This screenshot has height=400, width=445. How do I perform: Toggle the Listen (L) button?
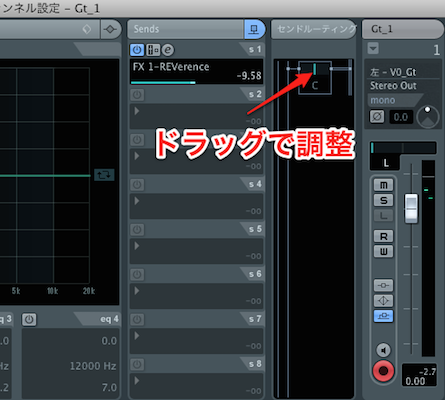[384, 216]
